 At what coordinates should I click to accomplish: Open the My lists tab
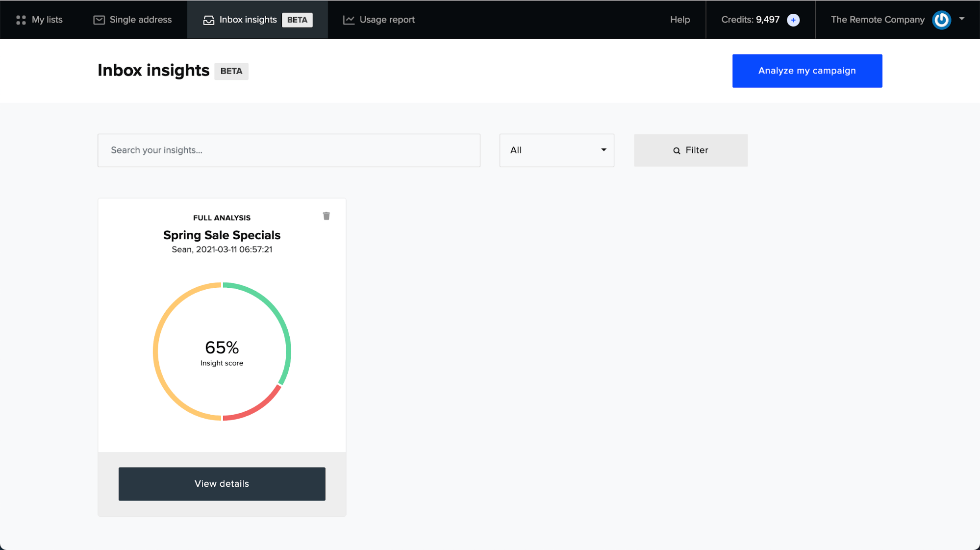pos(39,20)
